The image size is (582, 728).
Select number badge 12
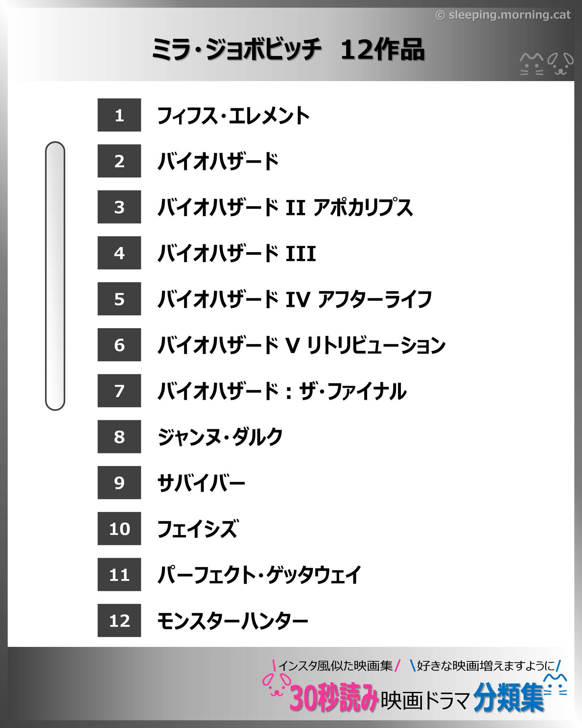119,621
